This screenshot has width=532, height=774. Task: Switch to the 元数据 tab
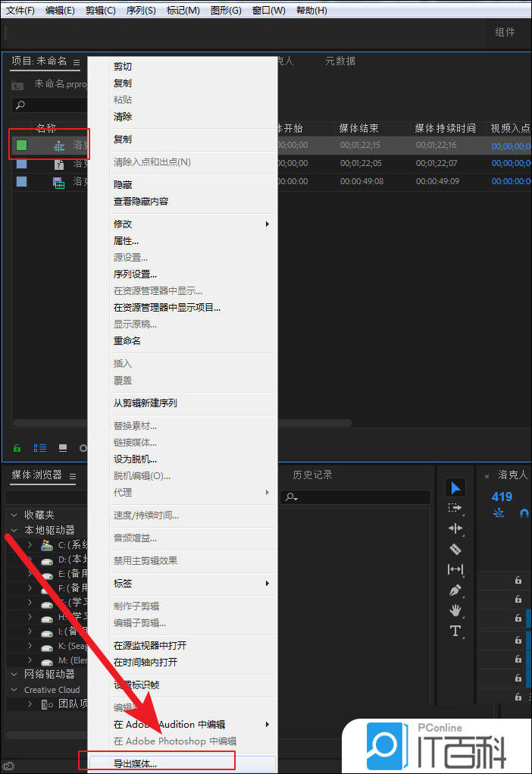[x=340, y=61]
